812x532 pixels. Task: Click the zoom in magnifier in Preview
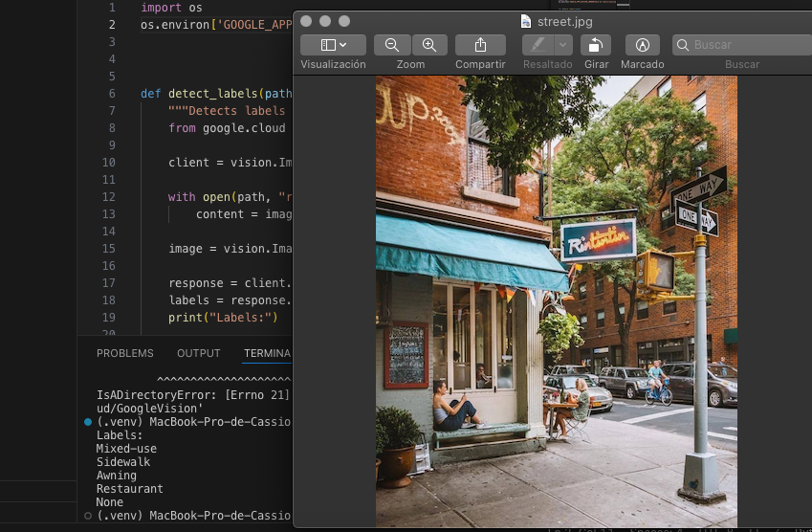point(429,45)
